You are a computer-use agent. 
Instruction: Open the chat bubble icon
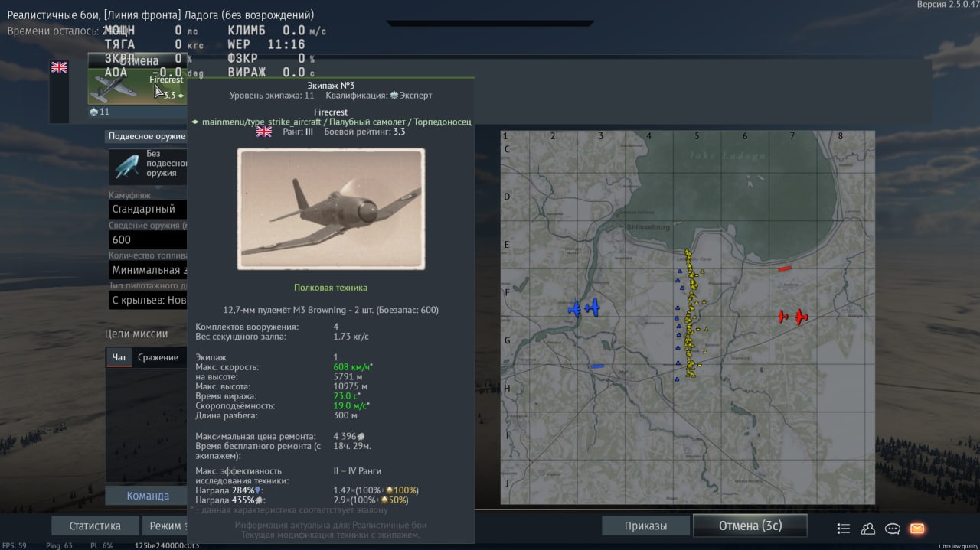(892, 529)
